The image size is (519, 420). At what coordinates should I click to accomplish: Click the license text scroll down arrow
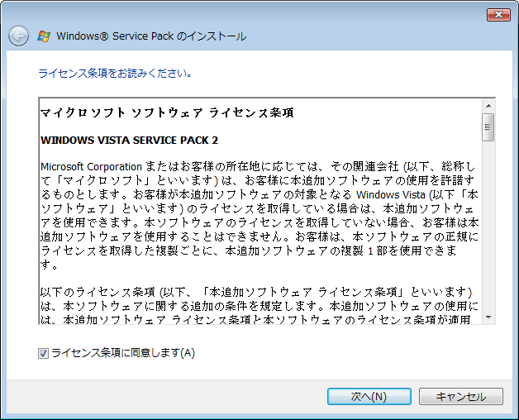point(488,317)
